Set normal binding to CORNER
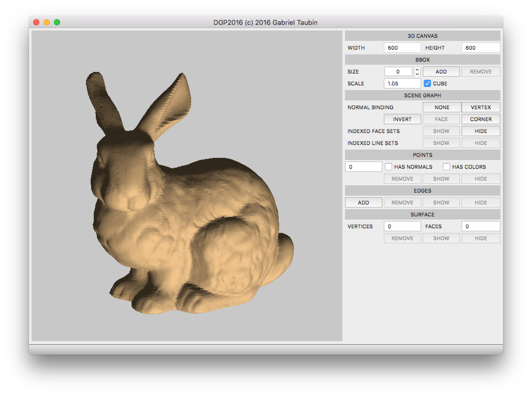532x396 pixels. pos(481,119)
